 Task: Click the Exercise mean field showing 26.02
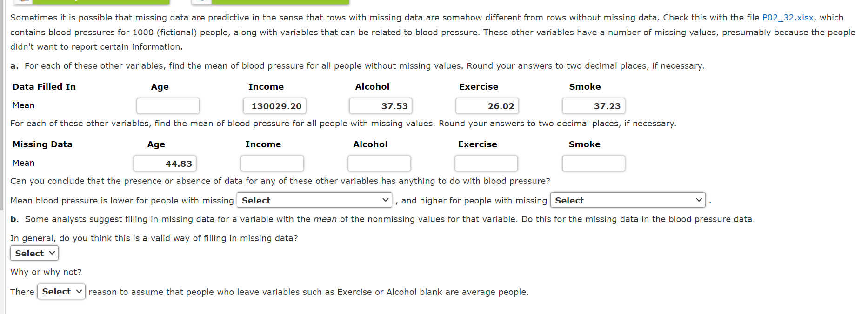[x=487, y=106]
